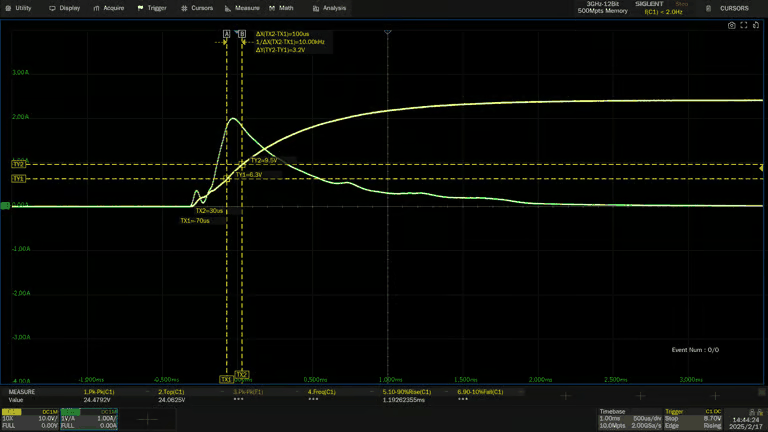
Task: Open the yellow C1 channel settings box
Action: click(x=30, y=419)
